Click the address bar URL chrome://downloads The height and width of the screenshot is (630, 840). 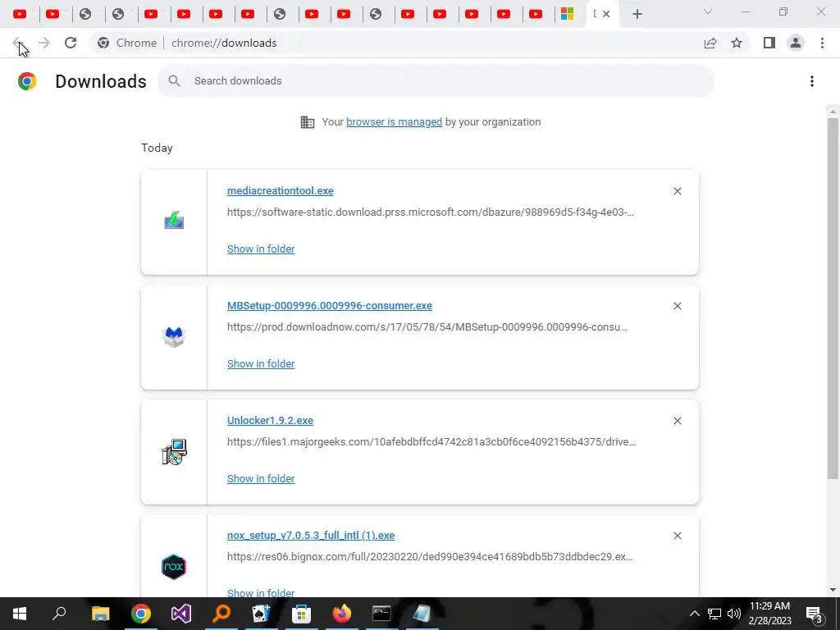224,43
